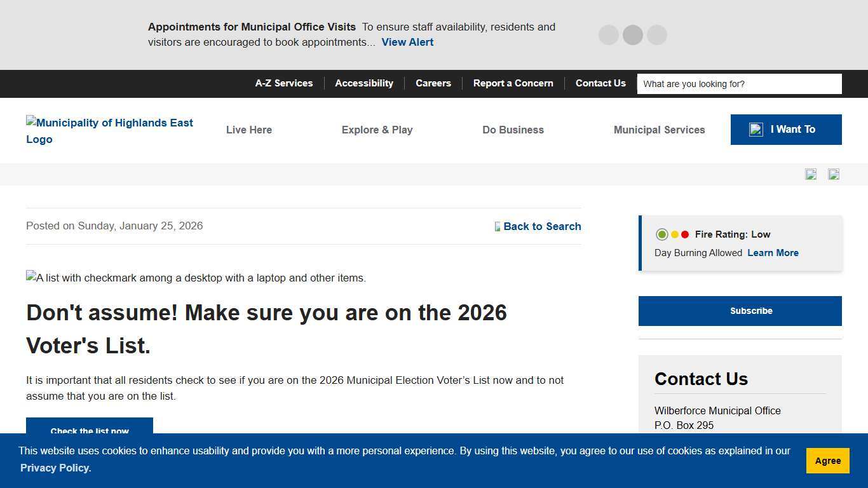This screenshot has width=868, height=488.
Task: Click the Municipality of Highlands East logo
Action: (x=109, y=130)
